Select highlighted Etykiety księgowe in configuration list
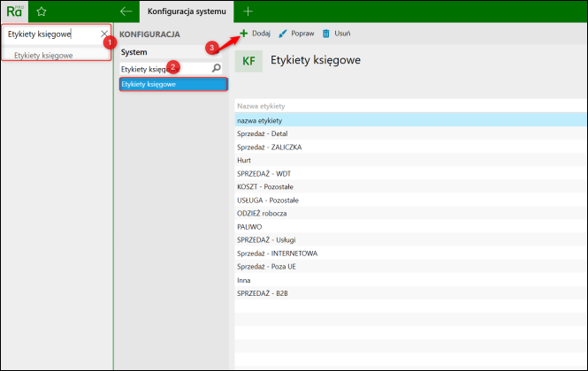 pyautogui.click(x=173, y=84)
